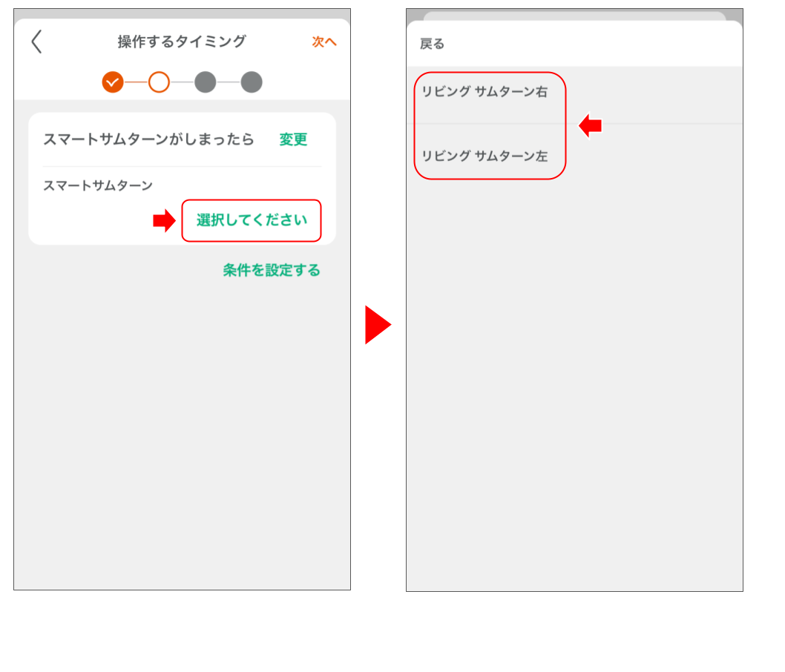Click the red arrow pointing at 選択してください

164,220
